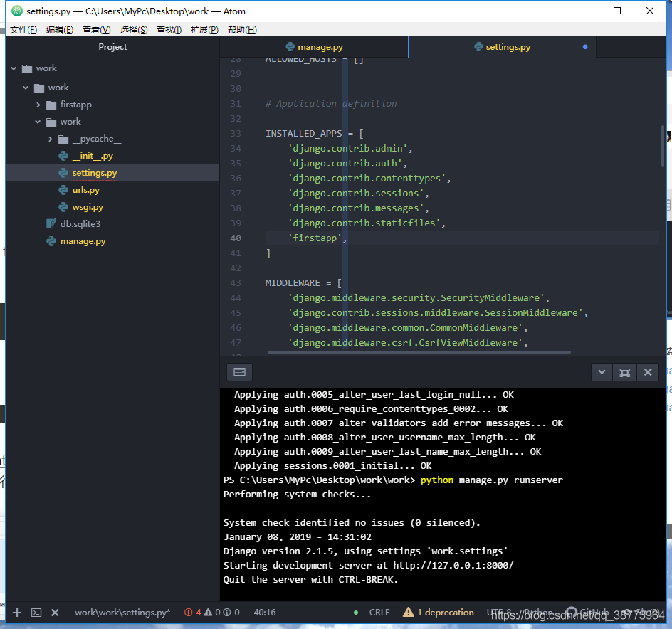Open the 帮助(H) menu
The image size is (672, 629).
pyautogui.click(x=242, y=30)
